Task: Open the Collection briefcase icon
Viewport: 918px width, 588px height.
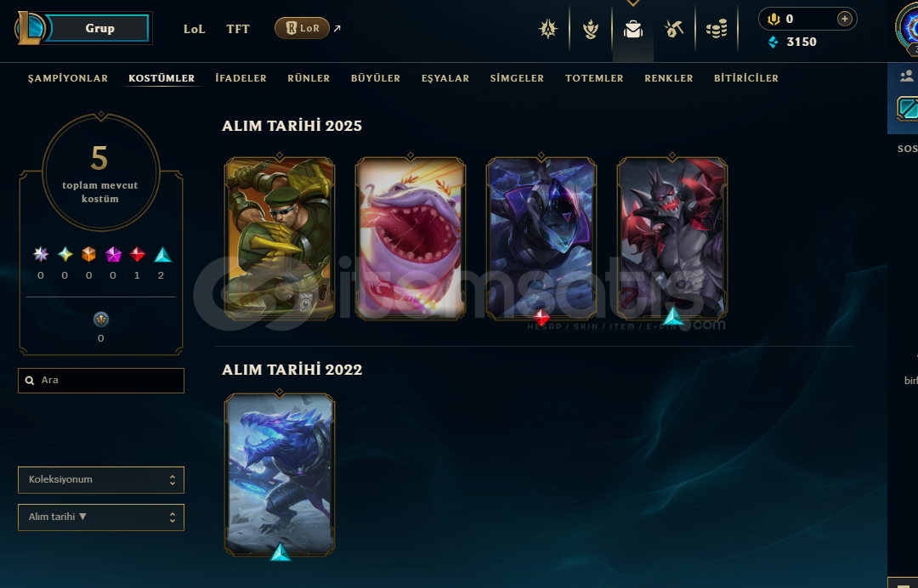Action: (633, 29)
